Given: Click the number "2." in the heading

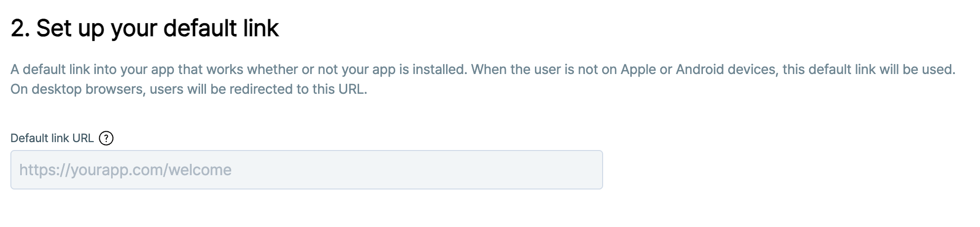Looking at the screenshot, I should pyautogui.click(x=20, y=28).
